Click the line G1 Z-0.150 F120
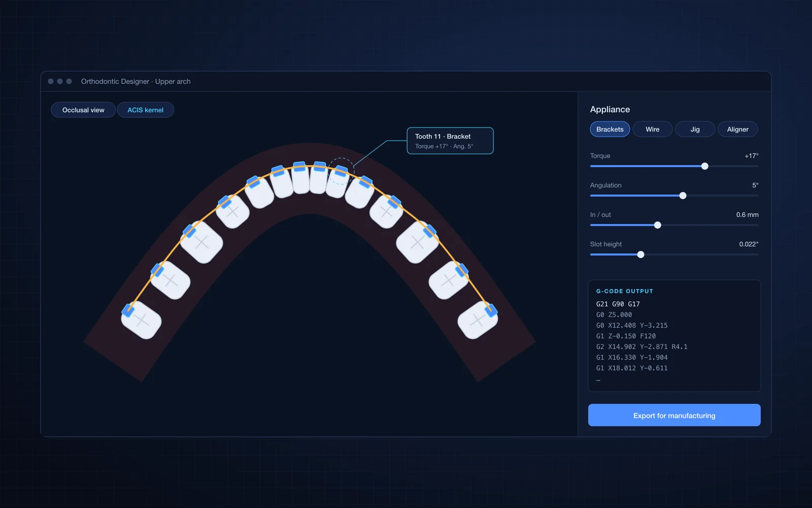The height and width of the screenshot is (508, 812). (x=626, y=336)
